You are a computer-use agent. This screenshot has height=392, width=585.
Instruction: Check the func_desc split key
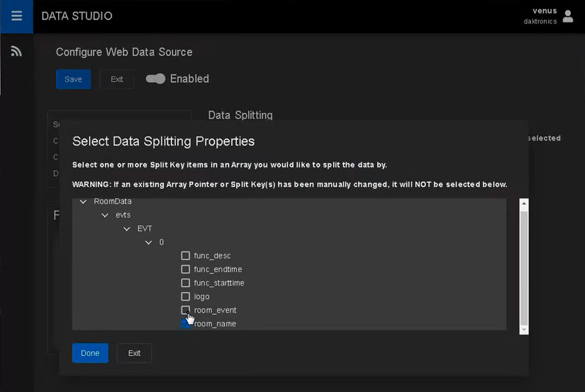[185, 255]
